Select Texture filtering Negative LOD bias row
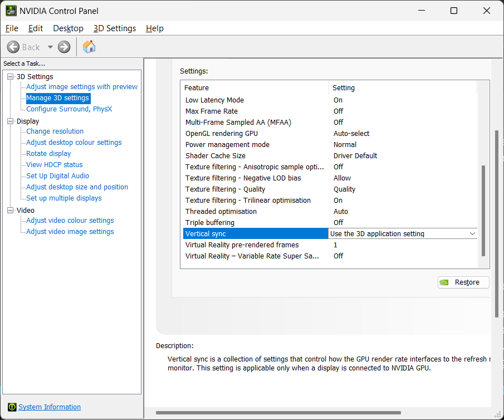This screenshot has width=504, height=420. (330, 178)
